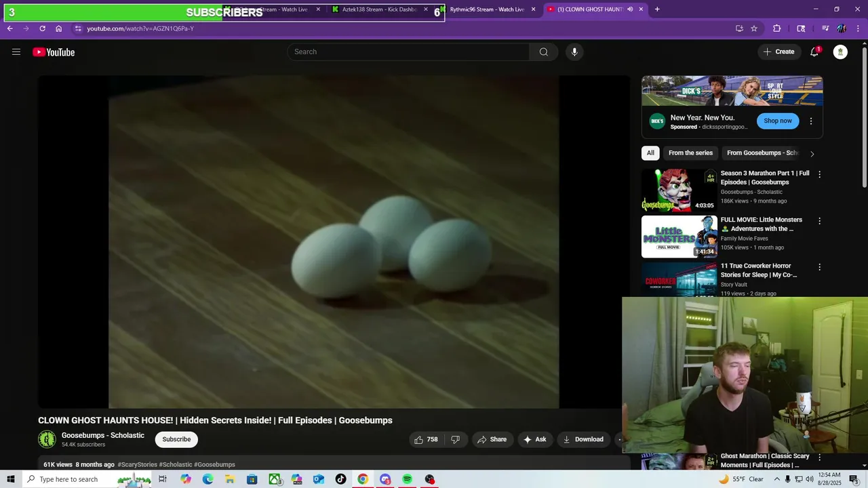This screenshot has width=868, height=488.
Task: Click the search magnifier button
Action: pos(544,52)
